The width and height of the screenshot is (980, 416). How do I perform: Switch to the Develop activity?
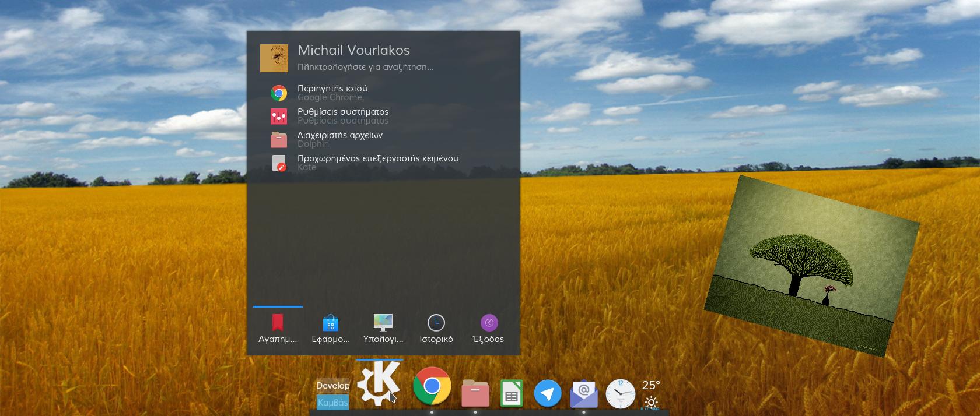[332, 386]
